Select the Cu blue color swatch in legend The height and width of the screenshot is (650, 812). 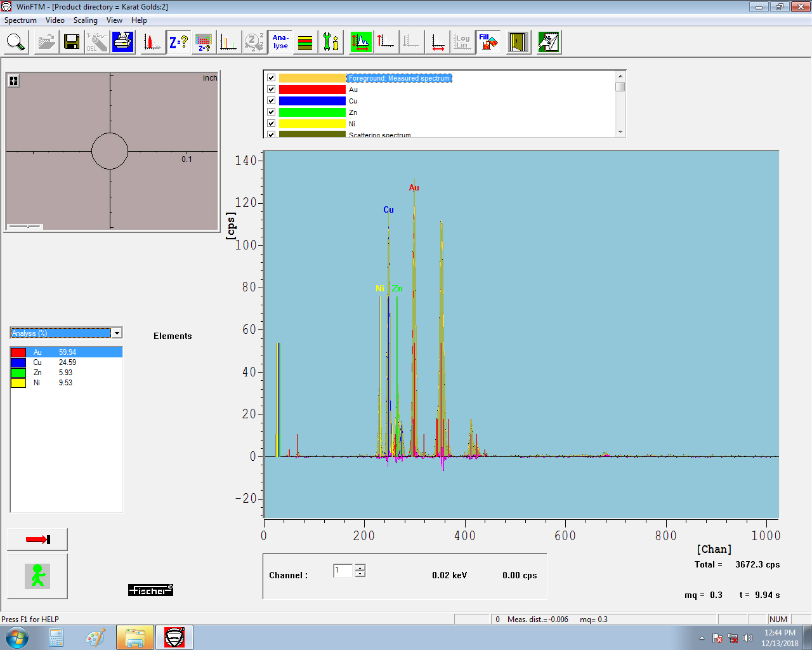[x=312, y=101]
